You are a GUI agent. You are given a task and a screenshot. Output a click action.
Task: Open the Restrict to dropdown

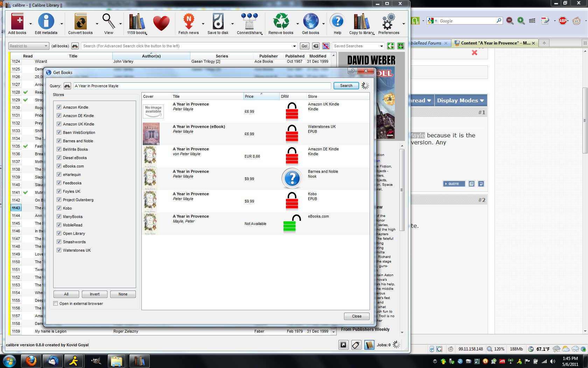tap(28, 46)
